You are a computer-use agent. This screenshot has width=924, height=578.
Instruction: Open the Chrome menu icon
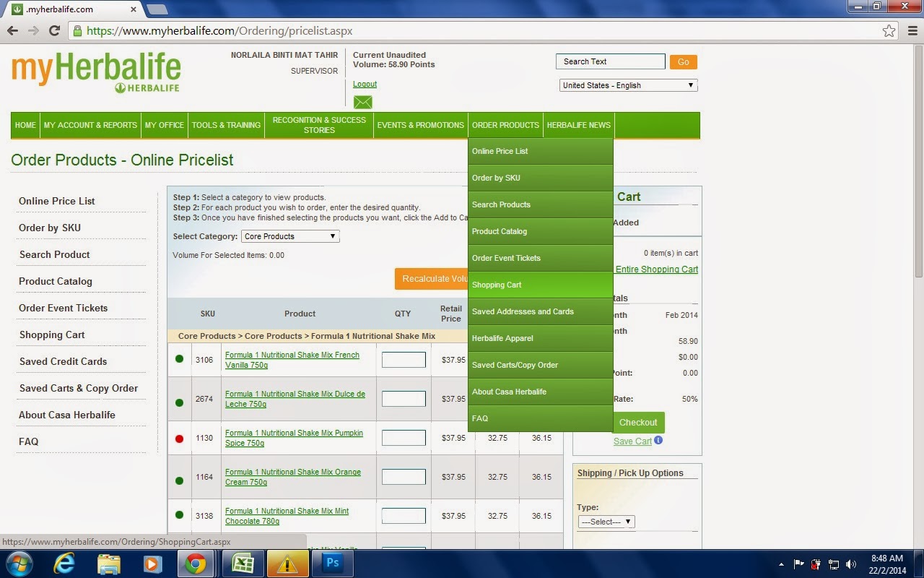click(912, 31)
